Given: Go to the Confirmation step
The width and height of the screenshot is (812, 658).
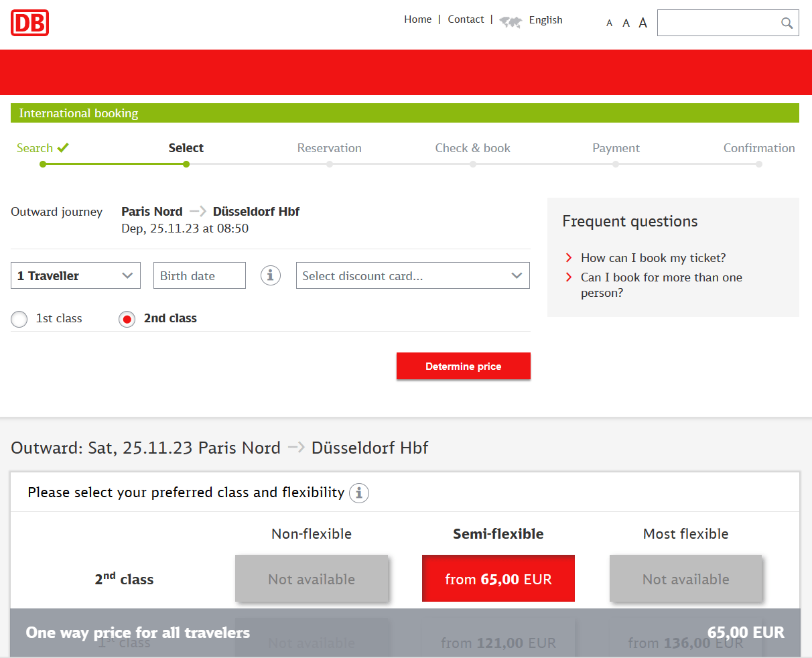Looking at the screenshot, I should tap(759, 148).
